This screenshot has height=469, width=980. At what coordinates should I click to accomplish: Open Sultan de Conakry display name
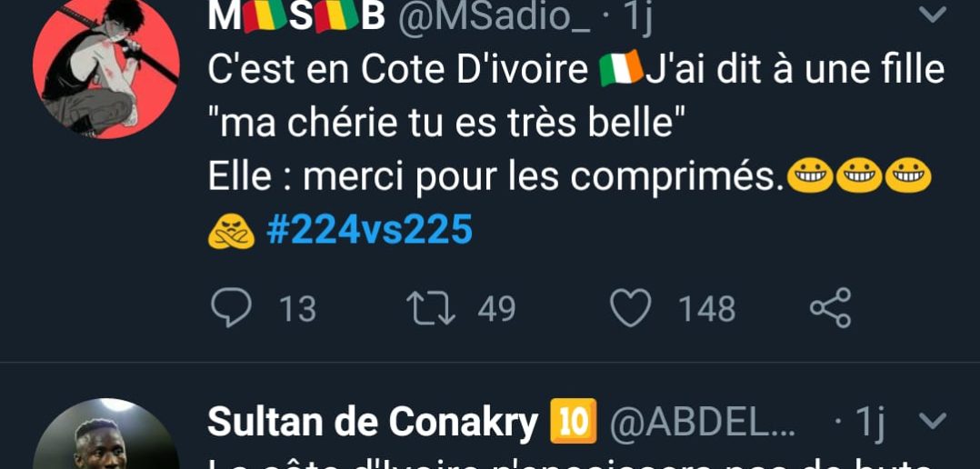(373, 422)
